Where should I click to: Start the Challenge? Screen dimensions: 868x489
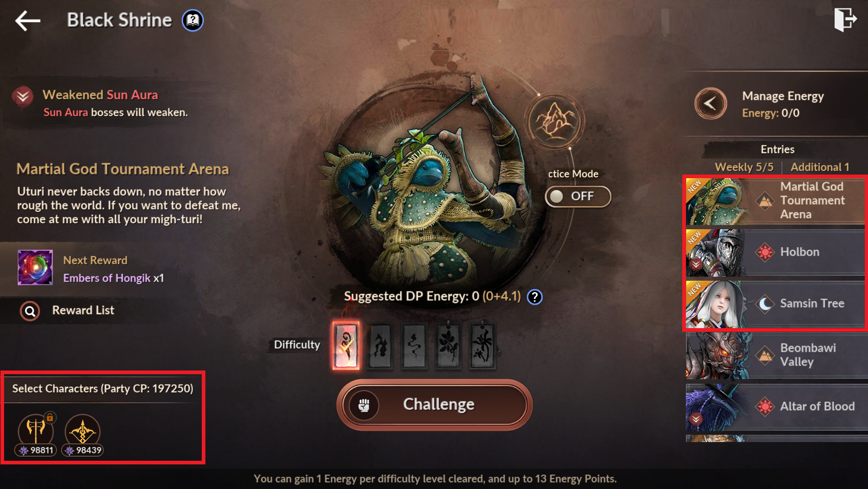(x=434, y=405)
